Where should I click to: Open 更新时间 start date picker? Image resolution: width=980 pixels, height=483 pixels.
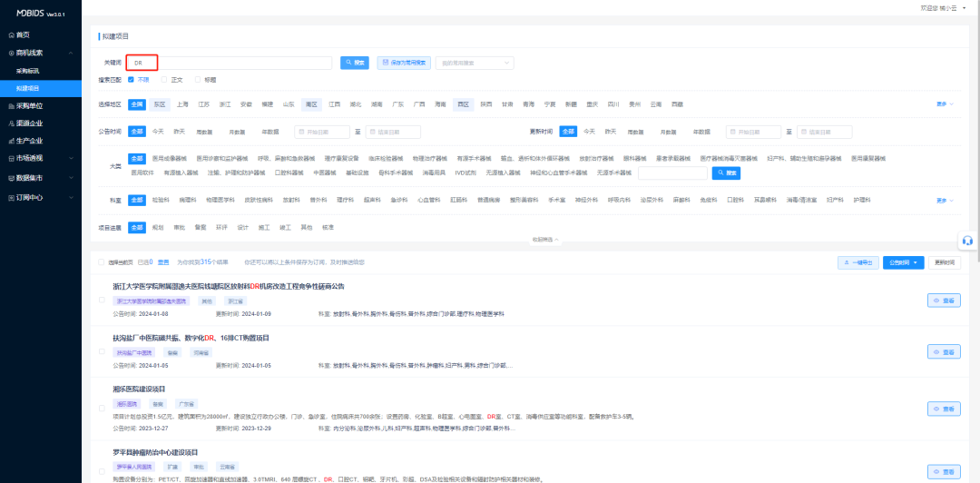pyautogui.click(x=753, y=132)
